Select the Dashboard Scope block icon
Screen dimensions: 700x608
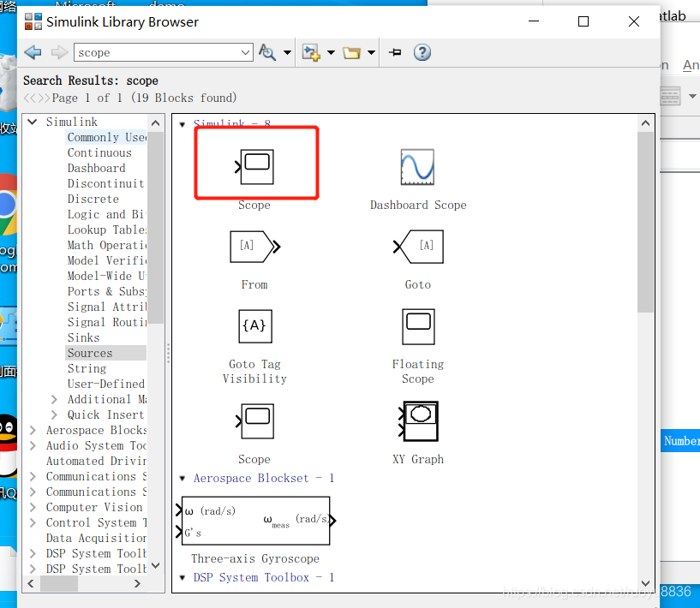417,167
